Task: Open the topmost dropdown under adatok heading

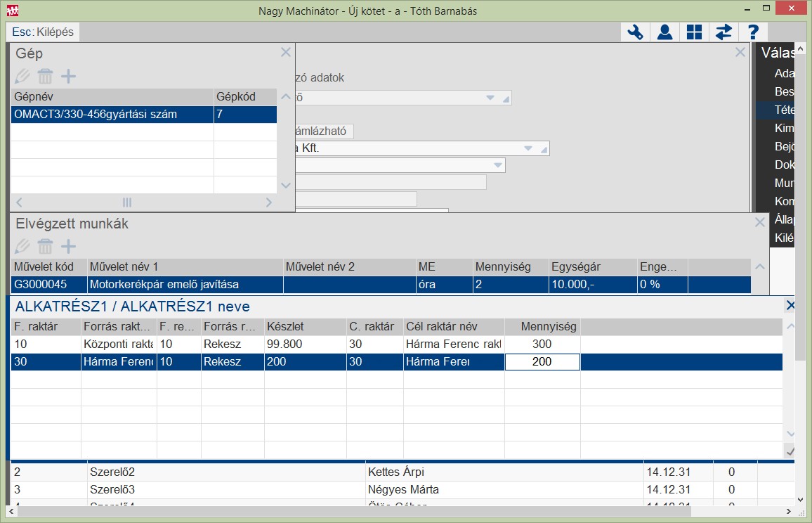Action: 490,98
